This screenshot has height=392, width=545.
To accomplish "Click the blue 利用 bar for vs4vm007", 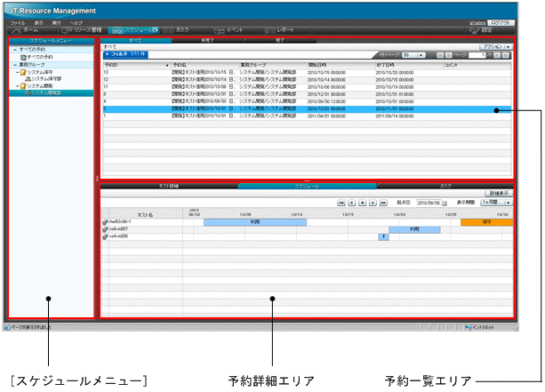I will [x=414, y=229].
